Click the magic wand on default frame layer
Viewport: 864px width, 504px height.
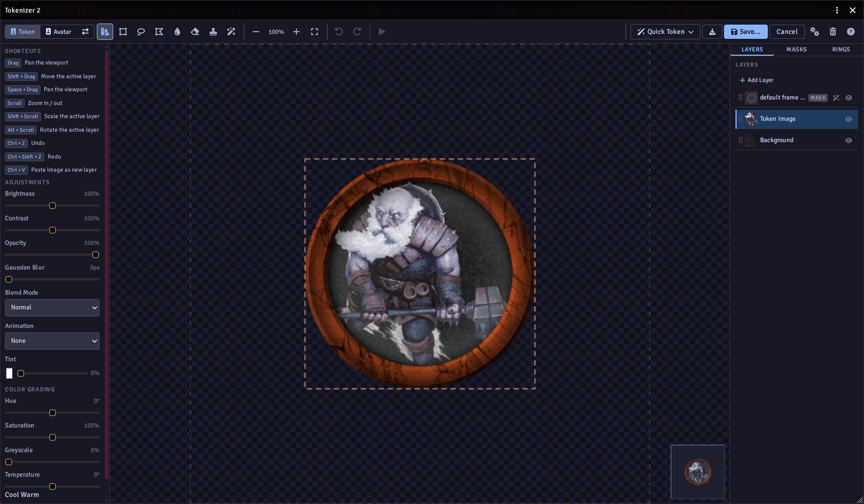click(x=836, y=98)
